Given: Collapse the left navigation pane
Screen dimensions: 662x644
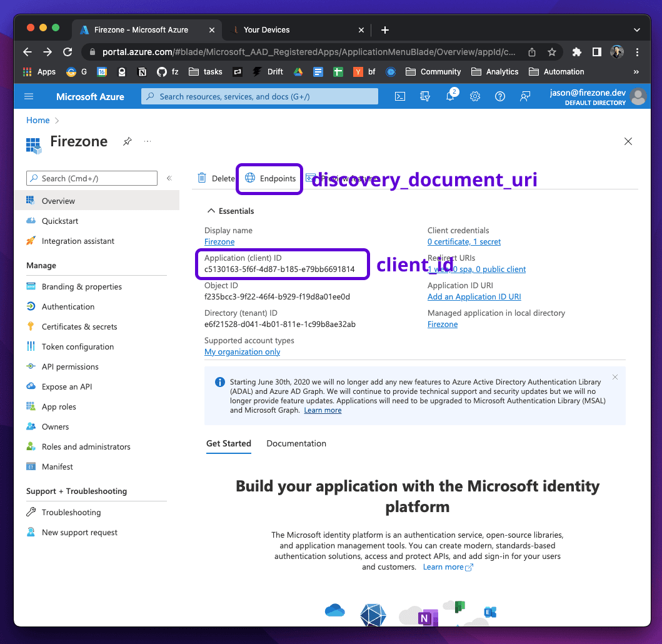Looking at the screenshot, I should pos(169,178).
